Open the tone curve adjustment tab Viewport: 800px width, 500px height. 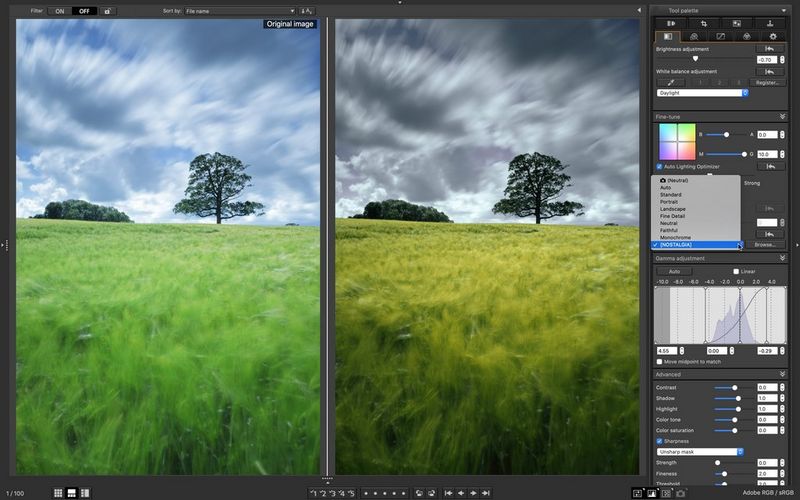tap(720, 36)
